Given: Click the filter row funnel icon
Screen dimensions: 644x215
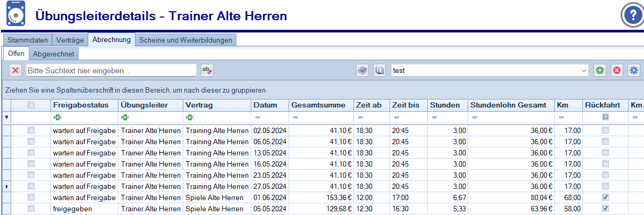Looking at the screenshot, I should (6, 117).
